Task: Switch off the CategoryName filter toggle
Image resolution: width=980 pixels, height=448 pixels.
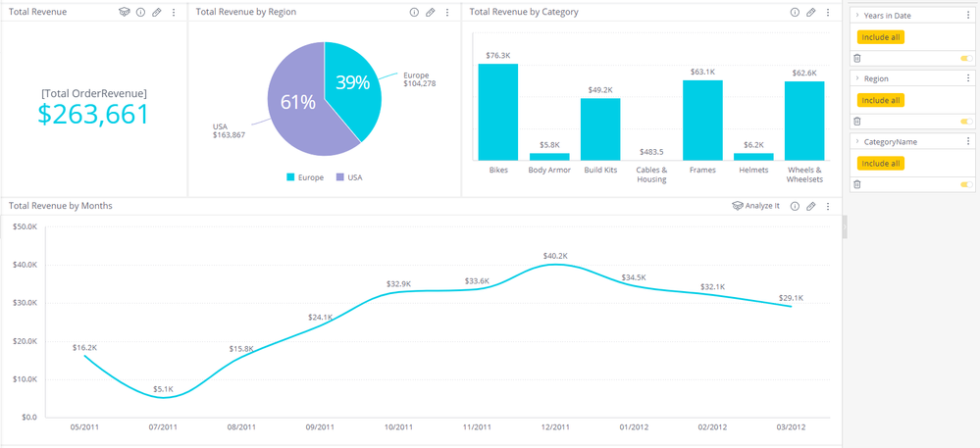Action: tap(966, 184)
